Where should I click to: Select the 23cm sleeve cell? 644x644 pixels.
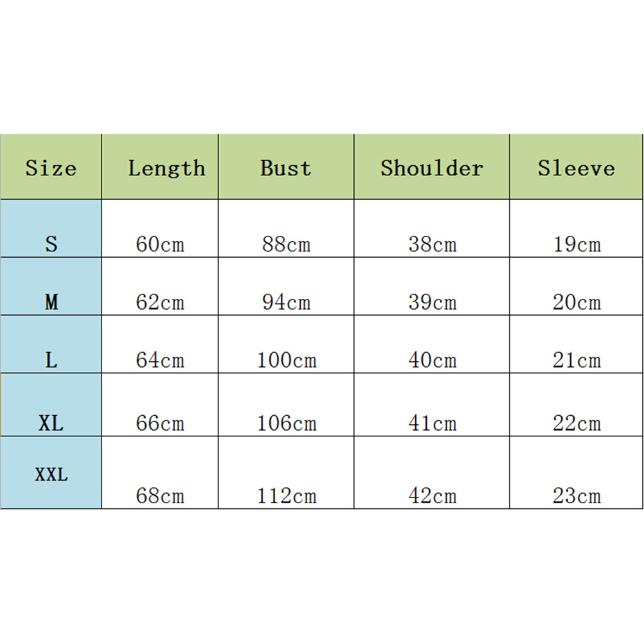[577, 496]
